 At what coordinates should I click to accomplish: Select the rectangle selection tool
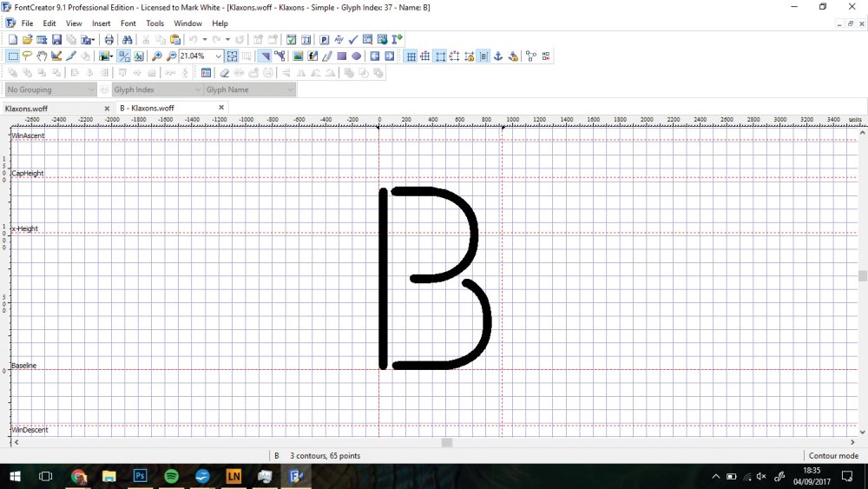13,56
